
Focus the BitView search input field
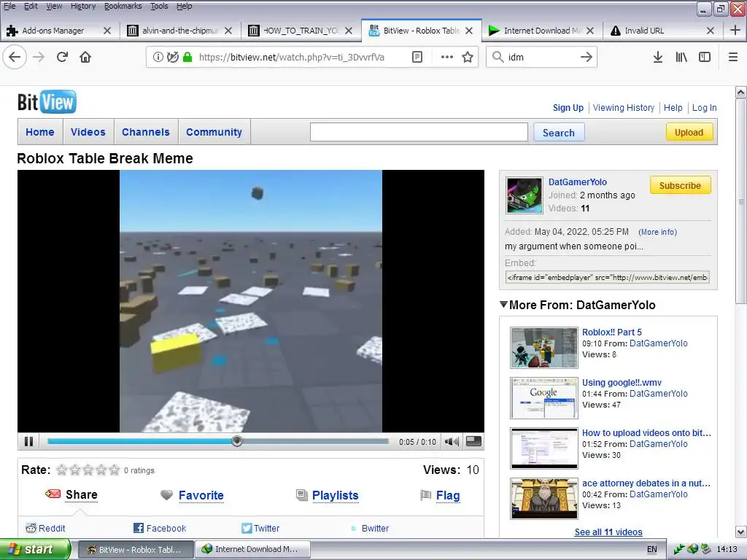coord(419,133)
